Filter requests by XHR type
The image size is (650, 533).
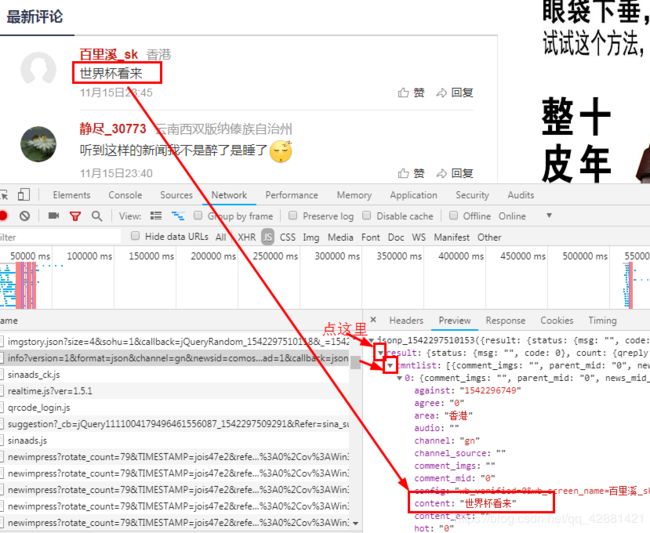pos(246,237)
